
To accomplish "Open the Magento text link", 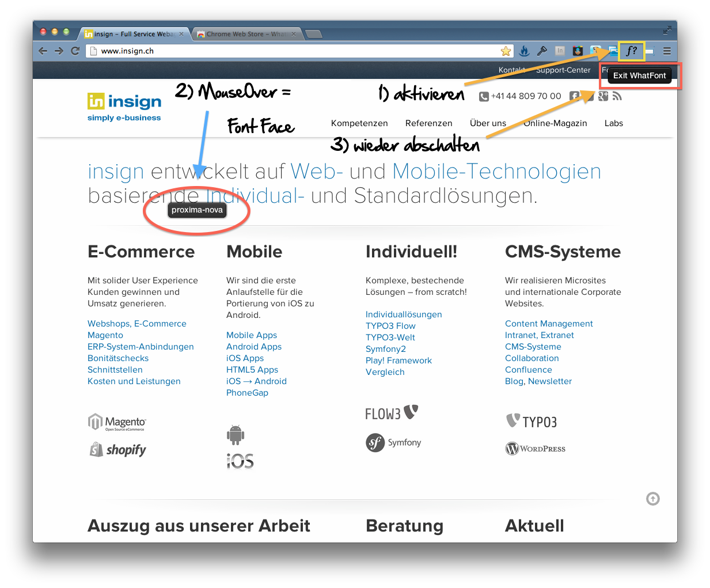I will pos(105,335).
